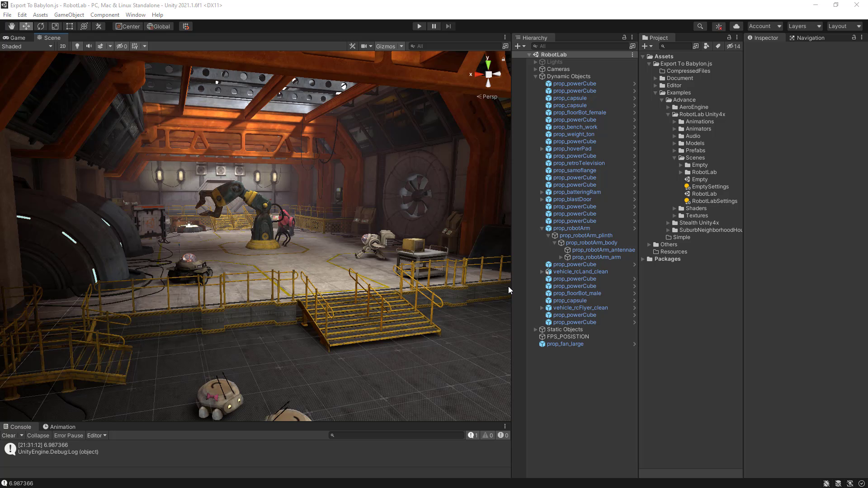Open the Layers dropdown
This screenshot has width=868, height=488.
click(805, 26)
